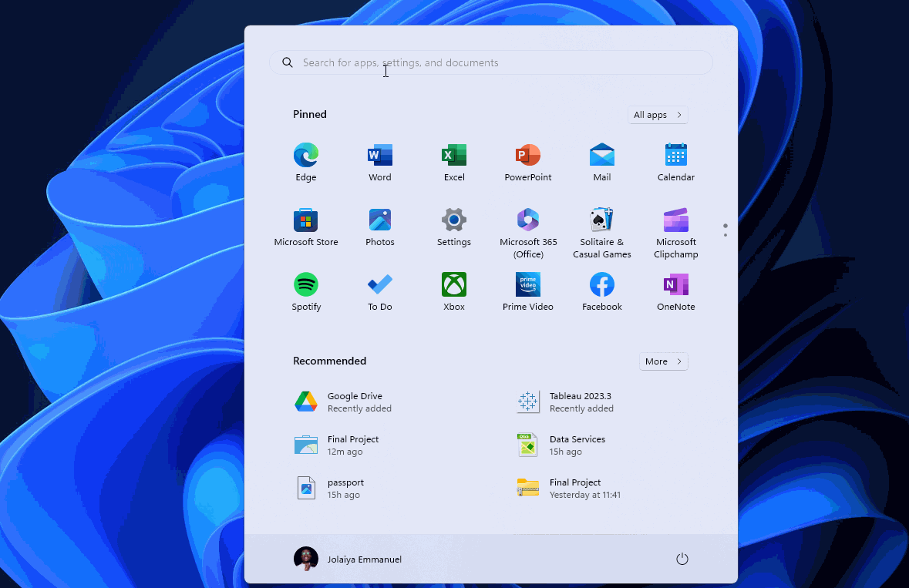909x588 pixels.
Task: Show More recommended items
Action: 663,361
